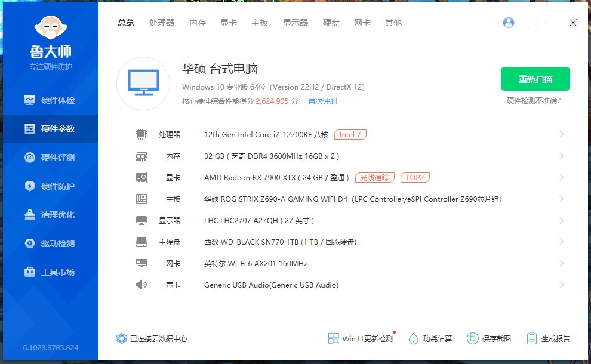Click the 光线追踪 badge
Screen dimensions: 591x364
point(375,177)
